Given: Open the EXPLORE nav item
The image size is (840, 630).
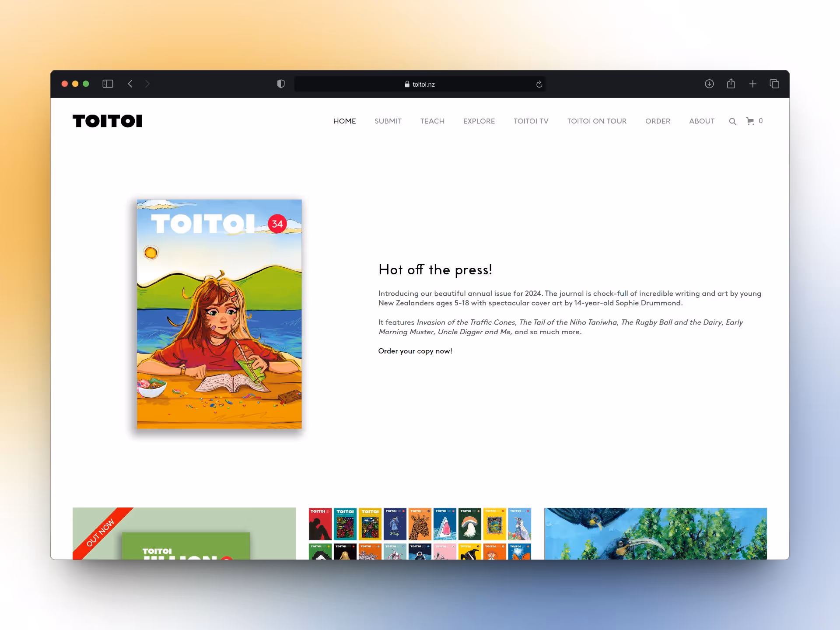Looking at the screenshot, I should pos(479,121).
